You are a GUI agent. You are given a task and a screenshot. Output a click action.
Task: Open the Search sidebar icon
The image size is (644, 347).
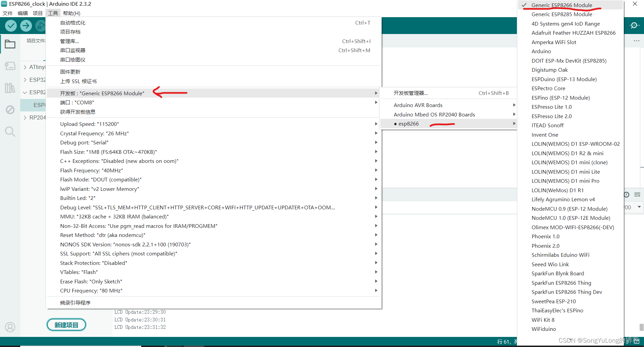pos(10,132)
